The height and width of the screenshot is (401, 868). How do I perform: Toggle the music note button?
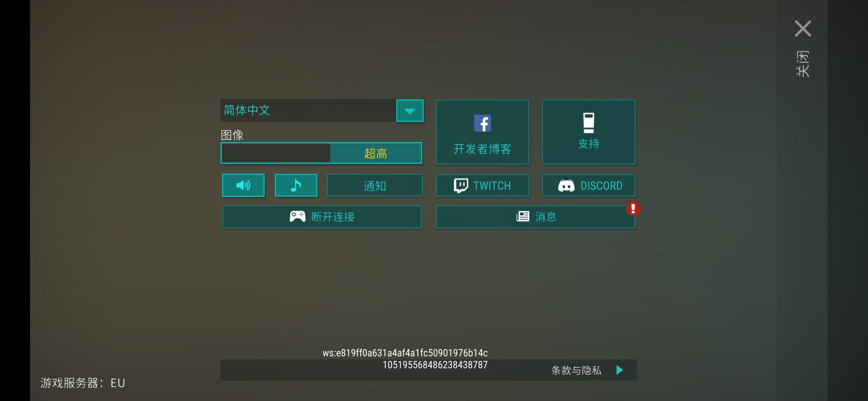296,185
